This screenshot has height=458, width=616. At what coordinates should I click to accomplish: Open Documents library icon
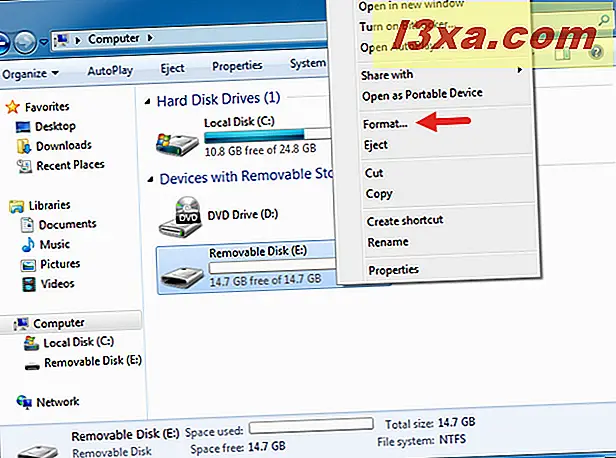(x=27, y=225)
